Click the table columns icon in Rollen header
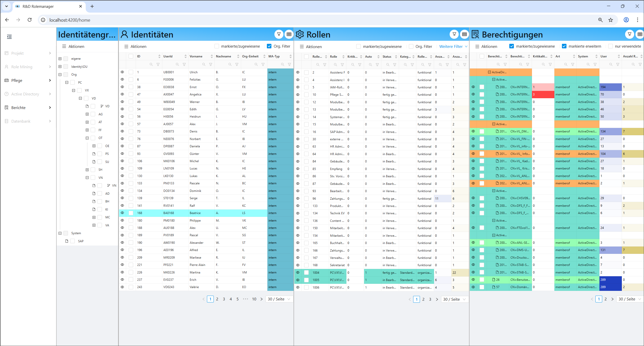The width and height of the screenshot is (644, 346). pos(464,34)
